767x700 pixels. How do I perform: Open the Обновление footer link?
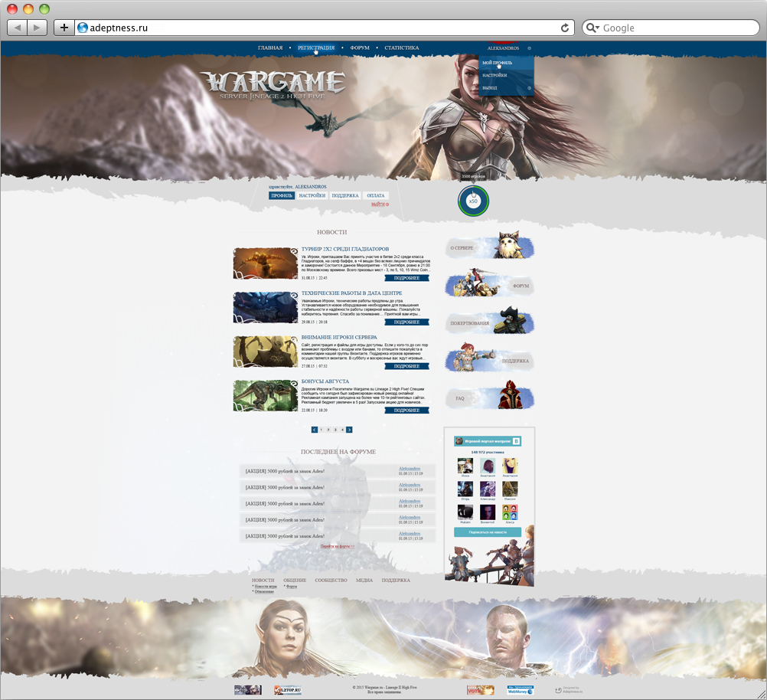[x=263, y=591]
